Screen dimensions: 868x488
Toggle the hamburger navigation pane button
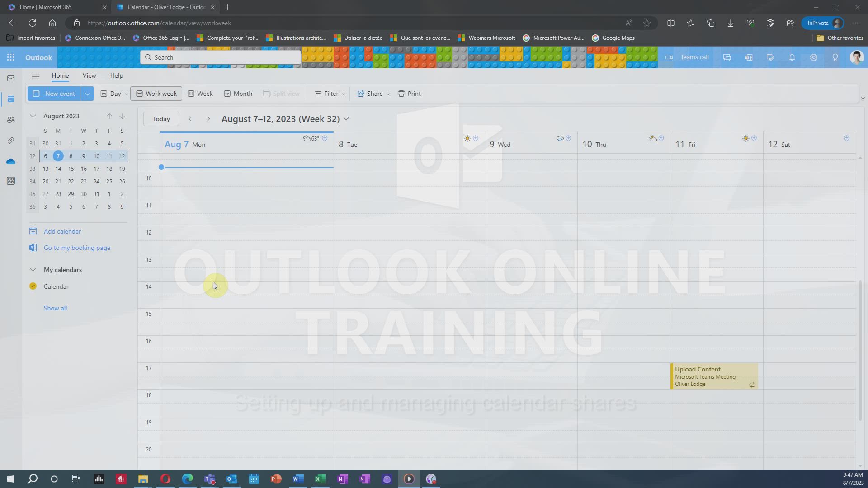36,76
